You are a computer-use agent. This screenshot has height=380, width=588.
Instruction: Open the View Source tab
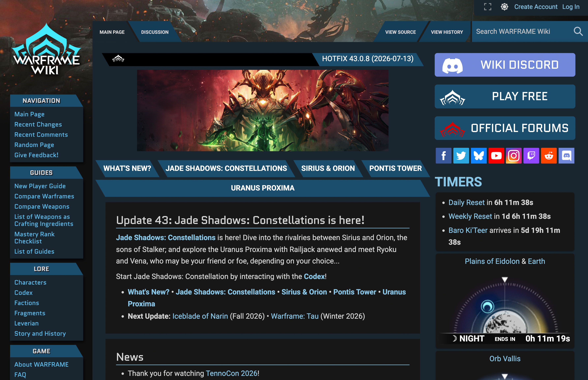pyautogui.click(x=400, y=32)
